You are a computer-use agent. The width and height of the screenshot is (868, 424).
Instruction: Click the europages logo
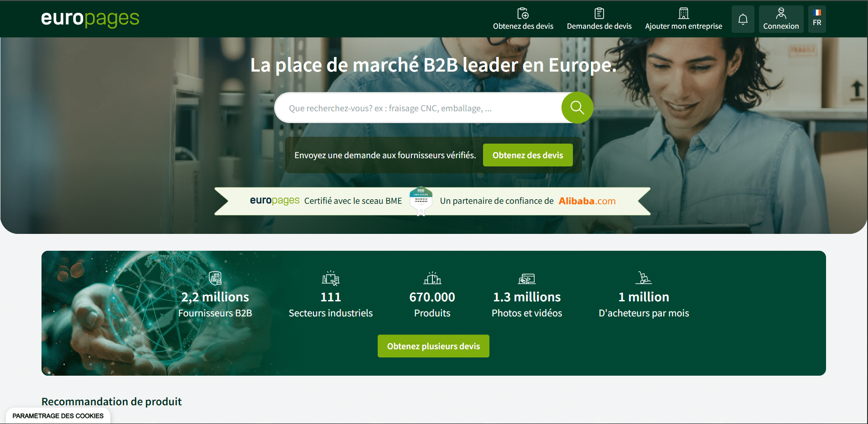89,19
